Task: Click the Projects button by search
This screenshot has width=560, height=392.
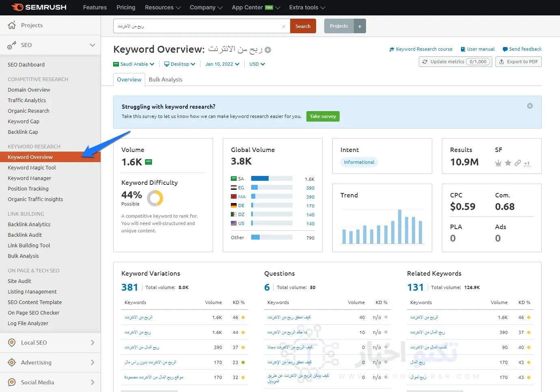Action: 339,26
